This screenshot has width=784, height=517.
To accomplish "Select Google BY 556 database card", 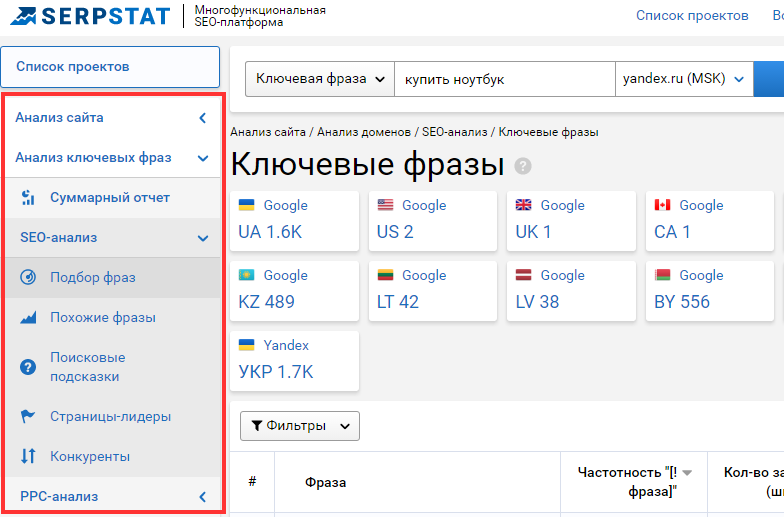I will coord(710,291).
